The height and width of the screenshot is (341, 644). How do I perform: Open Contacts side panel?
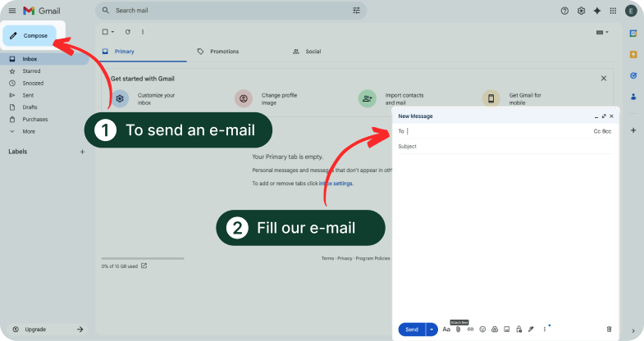pos(633,97)
